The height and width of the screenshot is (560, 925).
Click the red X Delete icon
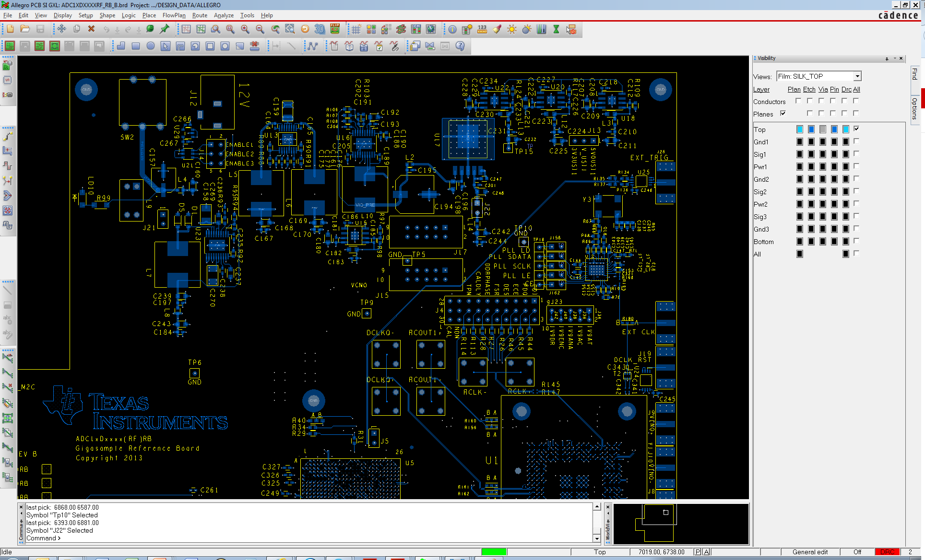click(91, 29)
